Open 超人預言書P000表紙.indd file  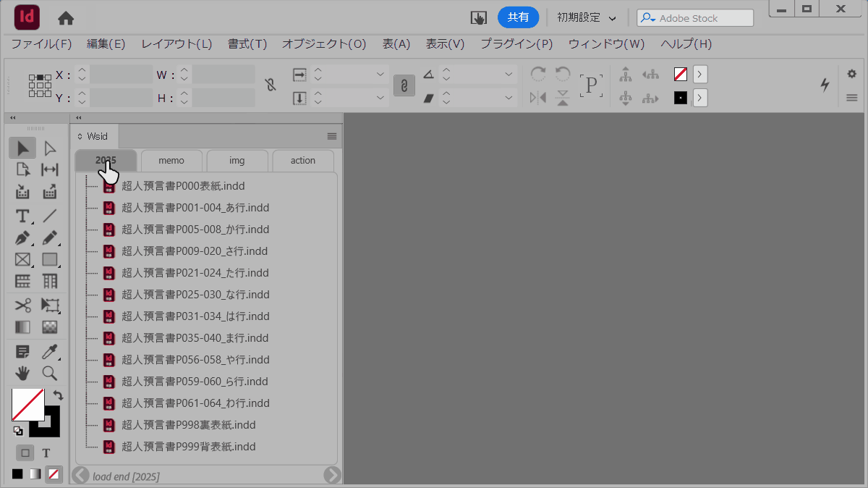(x=183, y=186)
